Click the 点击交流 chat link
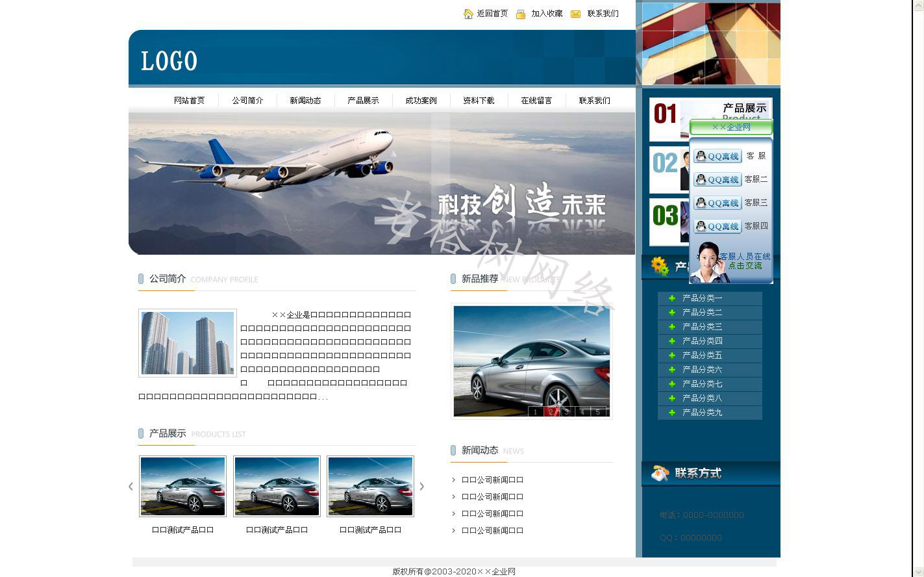This screenshot has width=924, height=577. [x=745, y=266]
